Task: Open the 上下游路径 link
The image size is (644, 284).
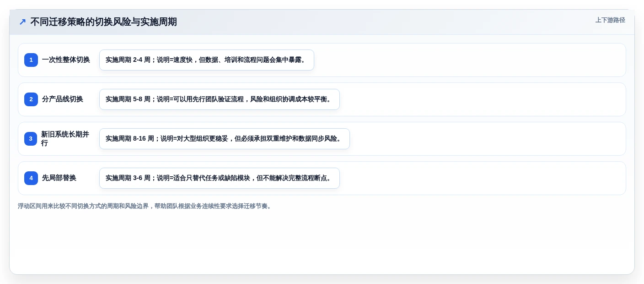Action: click(x=610, y=20)
